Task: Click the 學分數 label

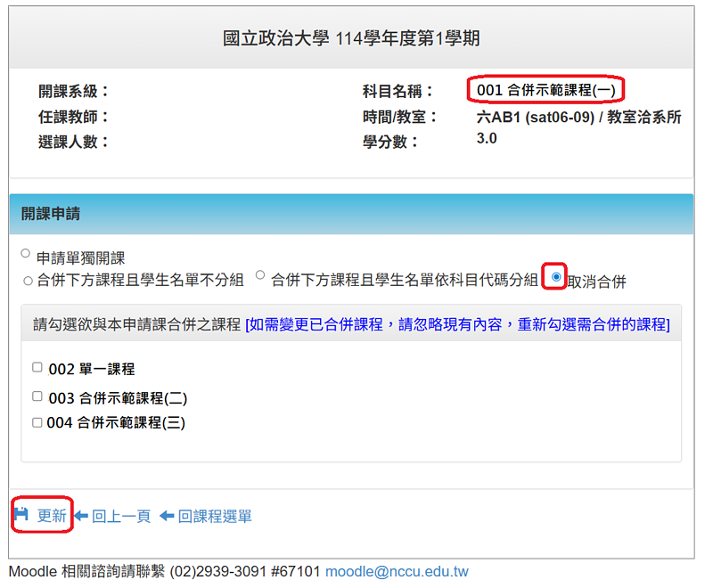Action: pyautogui.click(x=390, y=143)
